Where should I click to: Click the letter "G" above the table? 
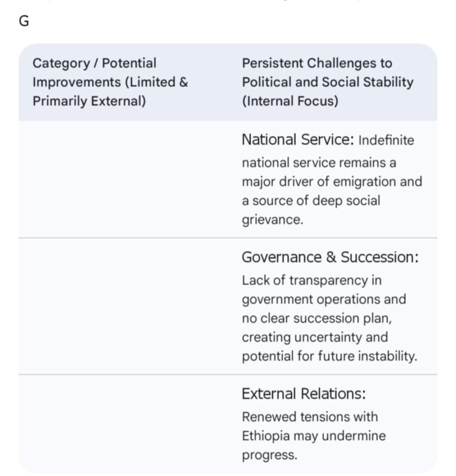[x=24, y=22]
